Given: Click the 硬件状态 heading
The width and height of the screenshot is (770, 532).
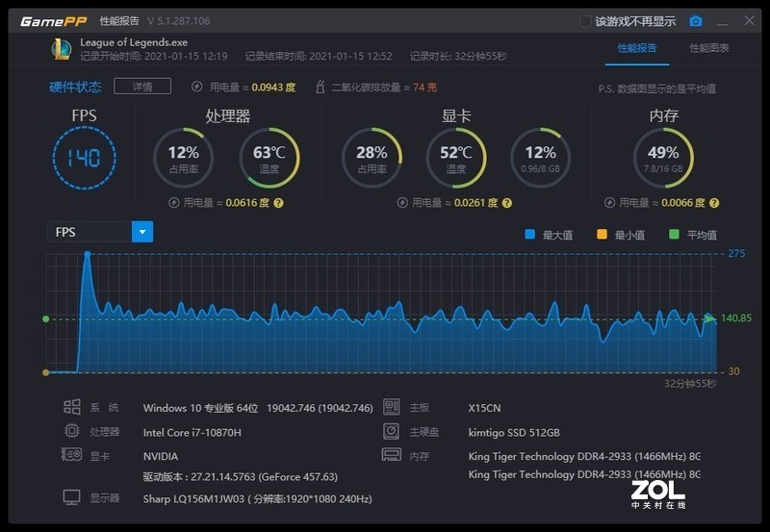Looking at the screenshot, I should (x=75, y=87).
